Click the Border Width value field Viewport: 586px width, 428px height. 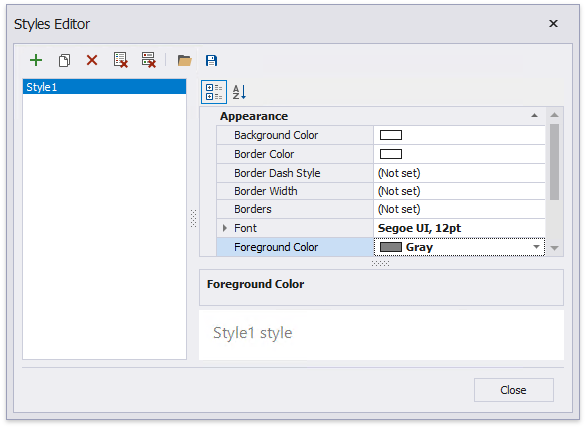(459, 191)
